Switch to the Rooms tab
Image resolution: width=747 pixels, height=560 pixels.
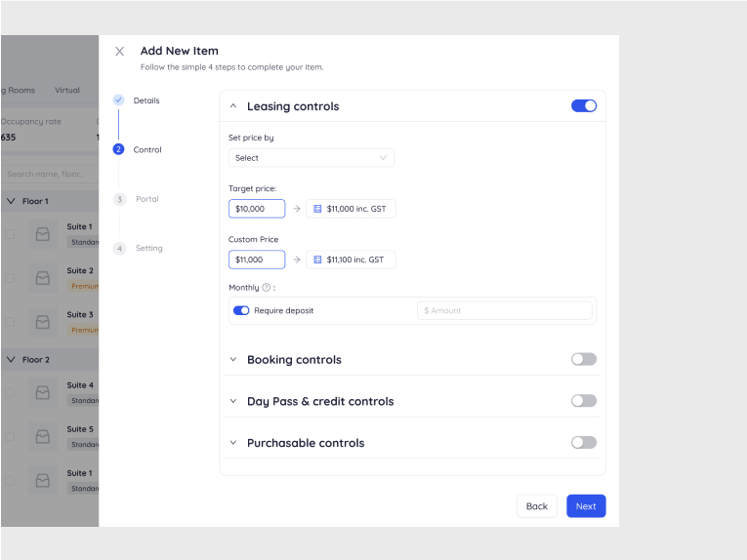(x=19, y=91)
